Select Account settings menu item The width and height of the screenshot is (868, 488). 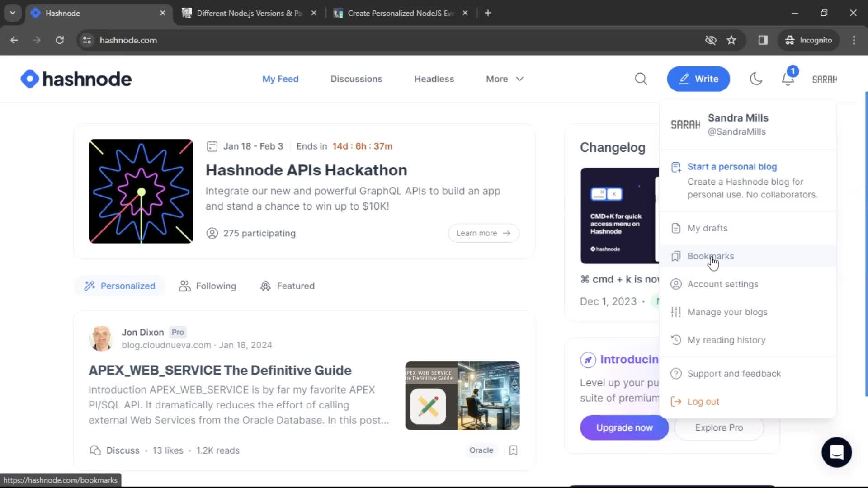click(x=722, y=284)
